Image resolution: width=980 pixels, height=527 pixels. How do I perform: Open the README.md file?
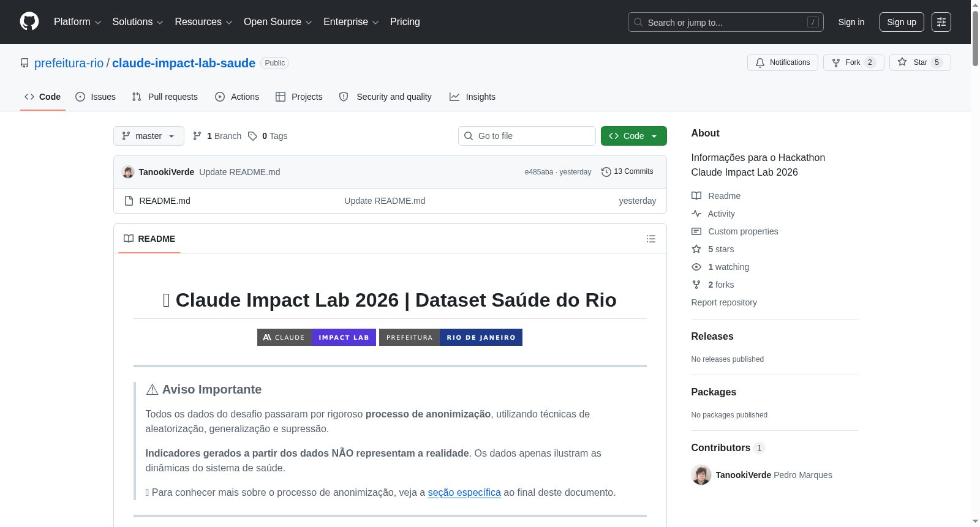(x=165, y=201)
